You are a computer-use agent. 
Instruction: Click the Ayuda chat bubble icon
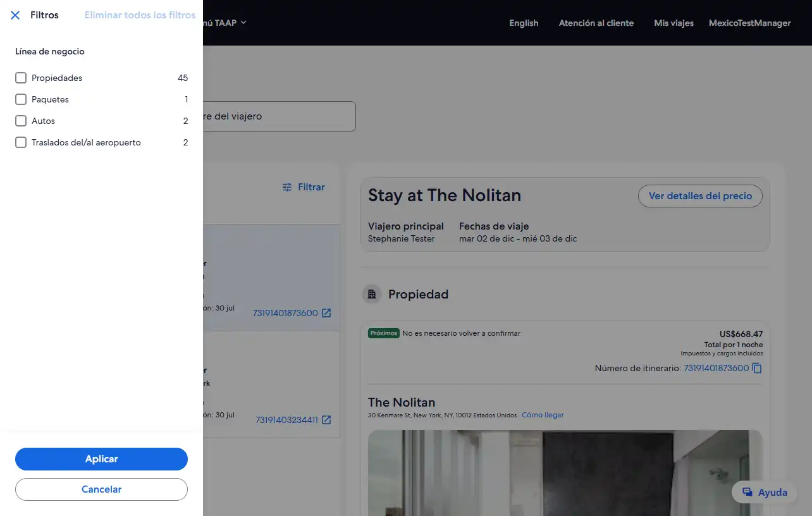(x=747, y=493)
